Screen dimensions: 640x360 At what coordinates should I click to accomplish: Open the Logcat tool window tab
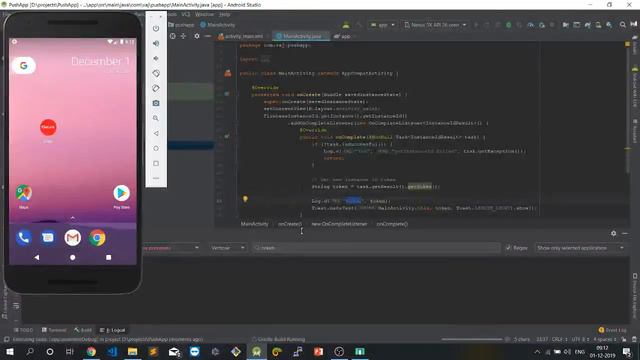[113, 330]
